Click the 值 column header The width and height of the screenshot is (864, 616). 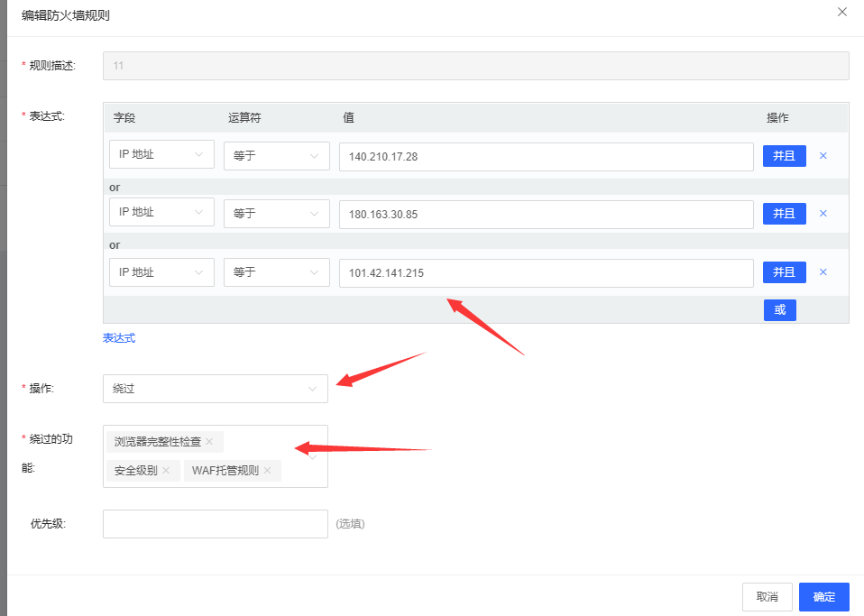(349, 117)
